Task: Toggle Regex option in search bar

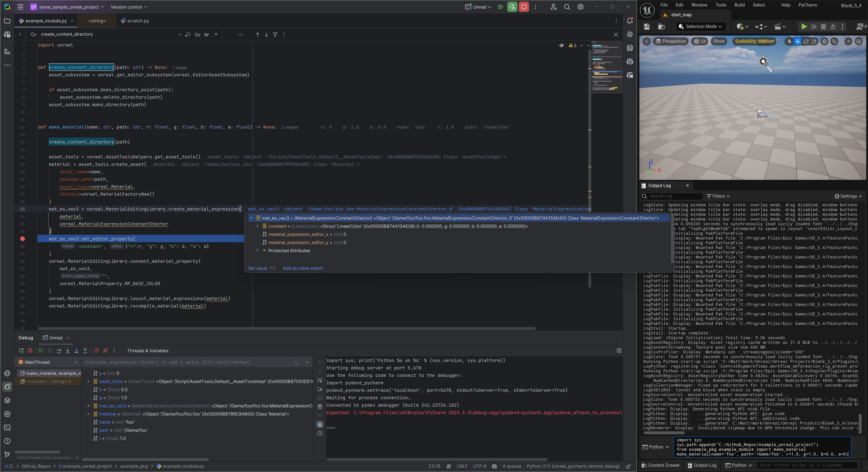Action: click(215, 35)
